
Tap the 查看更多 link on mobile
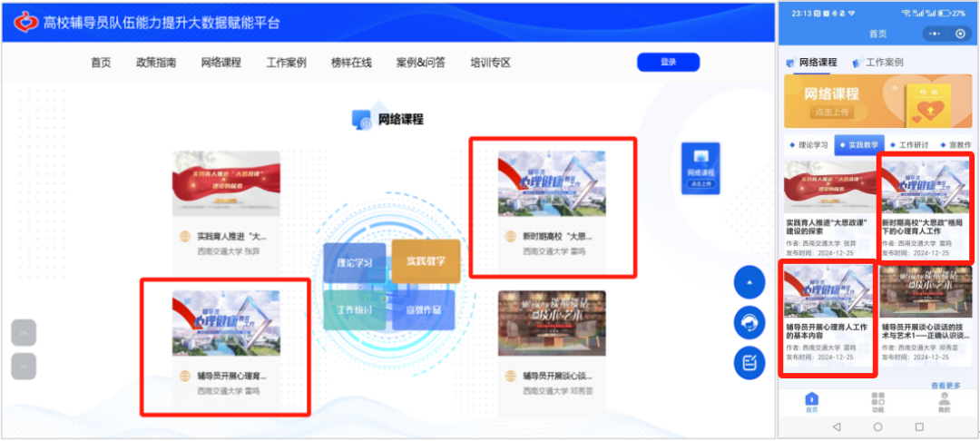click(x=945, y=386)
